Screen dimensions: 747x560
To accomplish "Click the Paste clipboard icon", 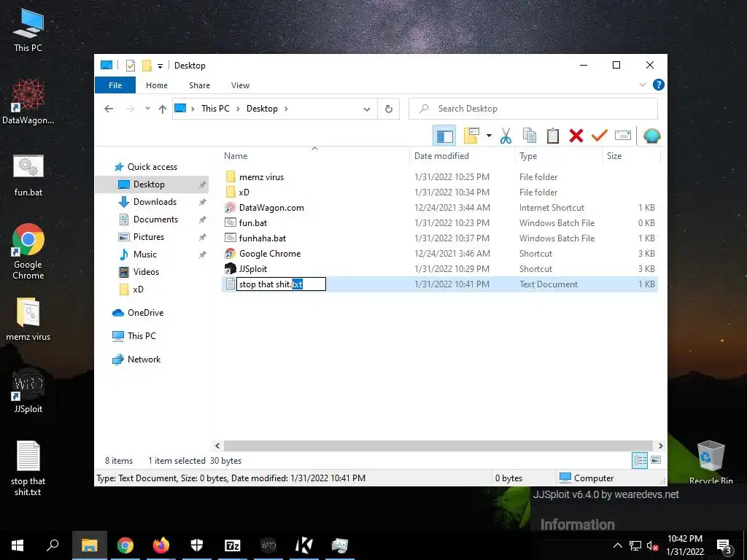I will [x=553, y=136].
